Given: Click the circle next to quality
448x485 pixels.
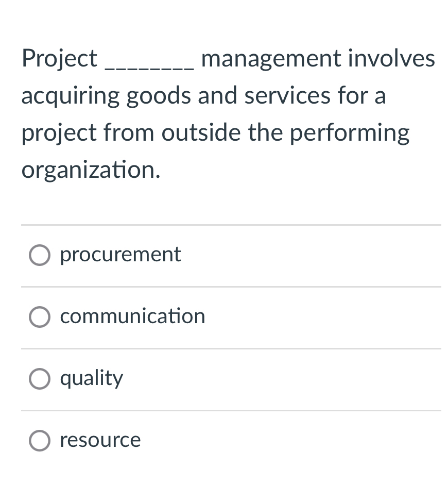Looking at the screenshot, I should 40,378.
